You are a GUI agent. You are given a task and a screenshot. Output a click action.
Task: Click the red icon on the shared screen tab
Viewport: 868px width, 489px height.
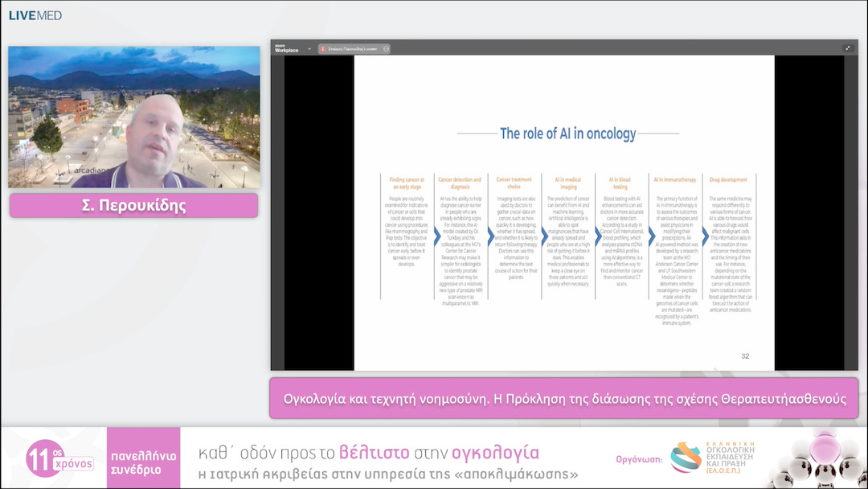[x=323, y=49]
